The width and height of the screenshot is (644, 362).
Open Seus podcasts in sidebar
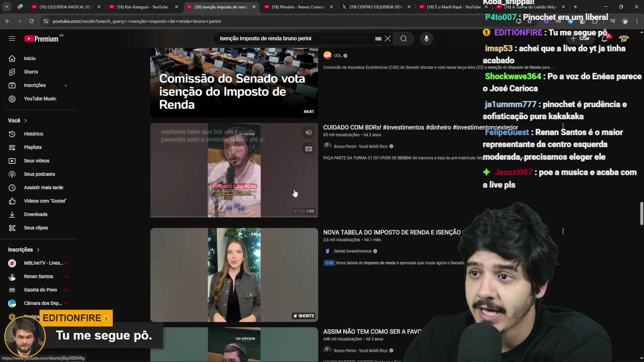(x=39, y=174)
